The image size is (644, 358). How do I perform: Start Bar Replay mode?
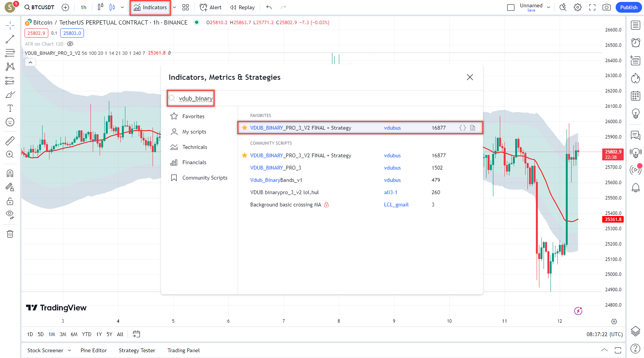point(242,7)
